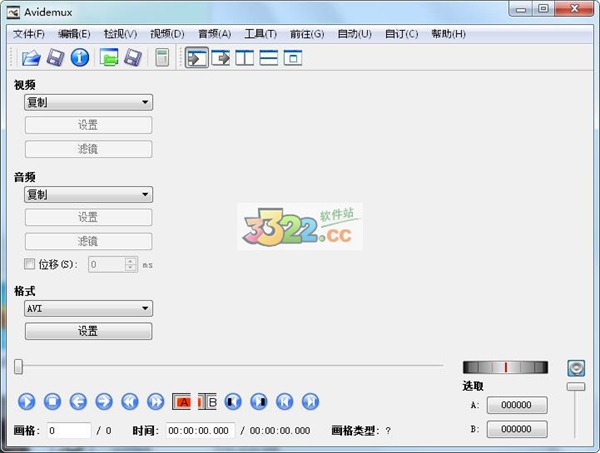Open the 自动(U) menu
Viewport: 600px width, 453px height.
354,34
